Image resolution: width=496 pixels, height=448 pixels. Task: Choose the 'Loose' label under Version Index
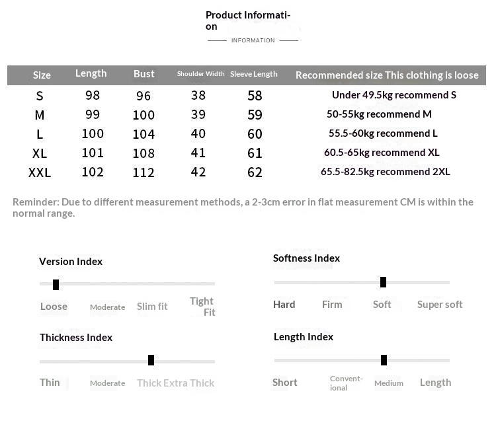point(54,307)
